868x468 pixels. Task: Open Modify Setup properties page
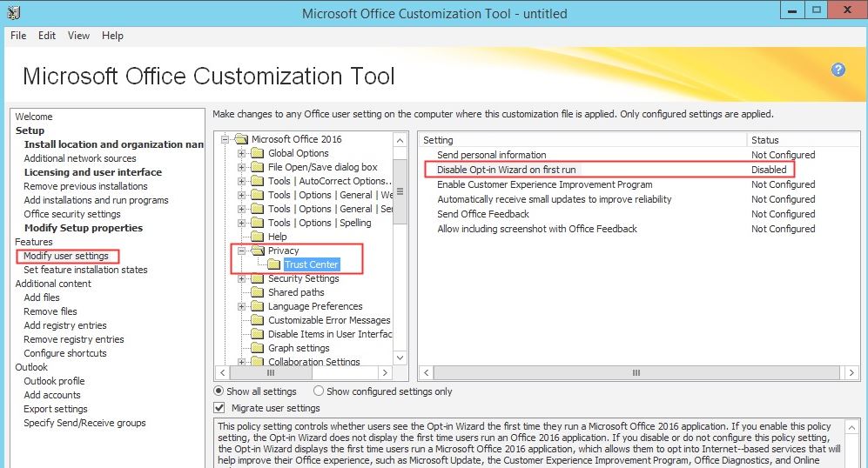click(x=83, y=228)
